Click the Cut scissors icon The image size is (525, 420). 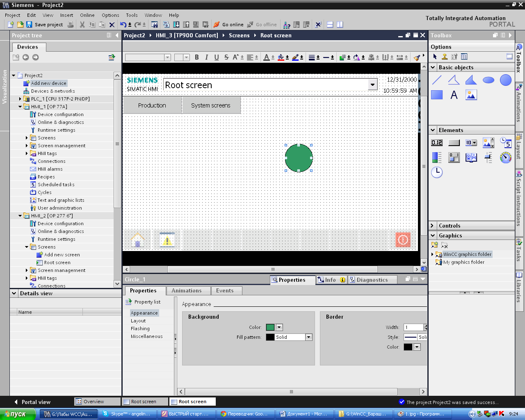82,25
